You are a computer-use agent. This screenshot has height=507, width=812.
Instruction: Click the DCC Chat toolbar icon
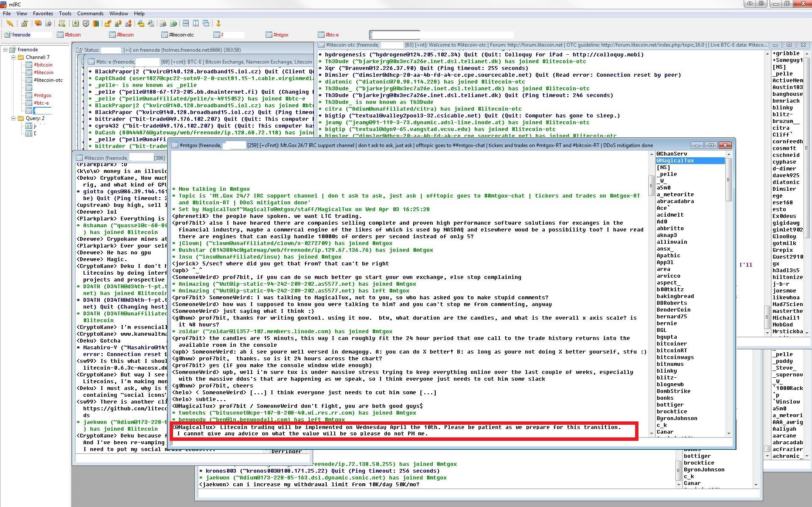coord(118,24)
